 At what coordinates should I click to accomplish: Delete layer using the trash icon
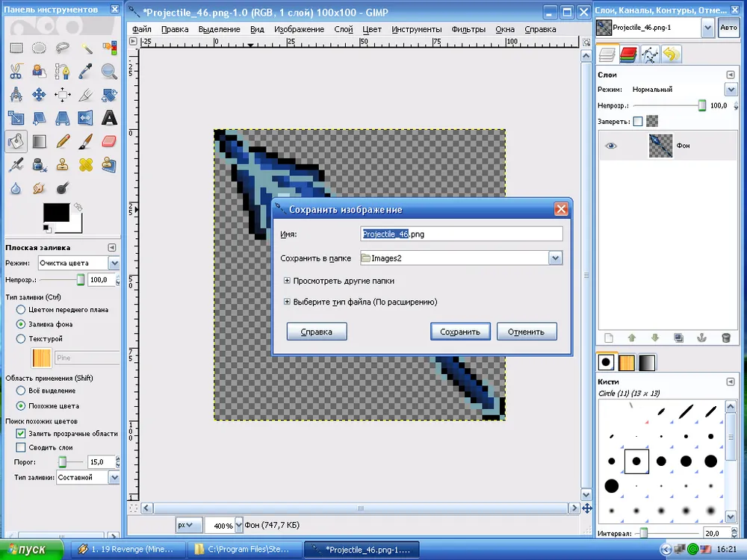tap(725, 337)
